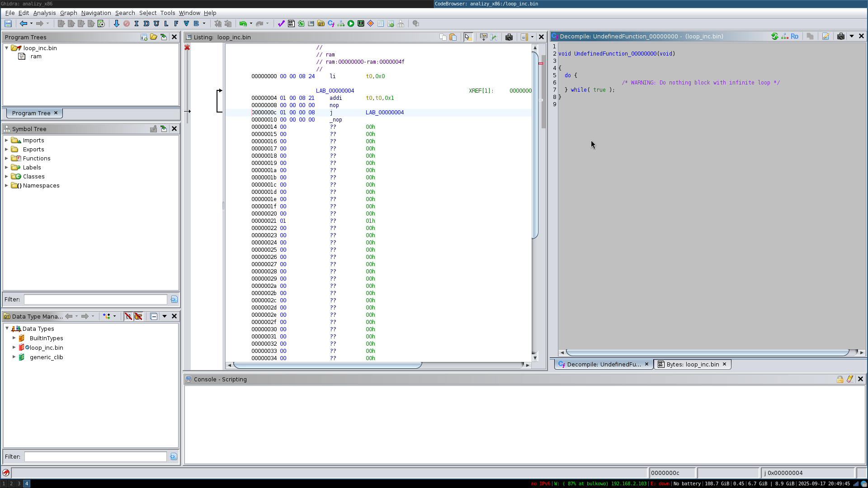Clear the console with the broom icon
Screen dimensions: 868x488
pos(850,379)
